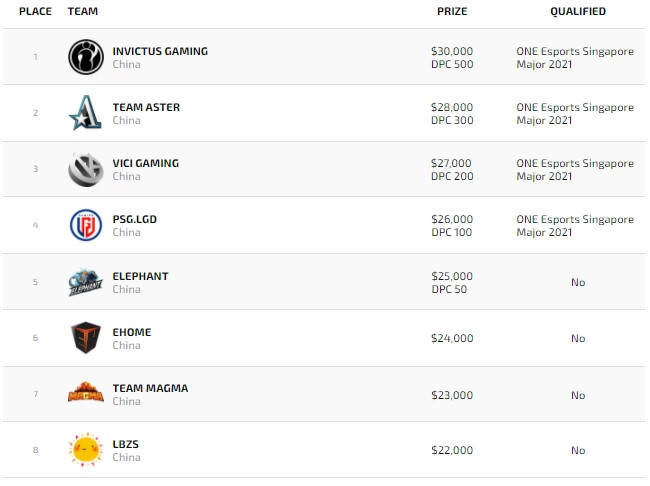Click the TEAM column header
Screen dimensions: 650x486
[x=83, y=12]
